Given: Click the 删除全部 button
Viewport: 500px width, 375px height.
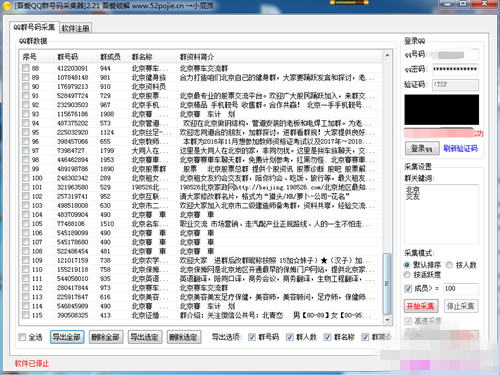Looking at the screenshot, I should pyautogui.click(x=106, y=337).
